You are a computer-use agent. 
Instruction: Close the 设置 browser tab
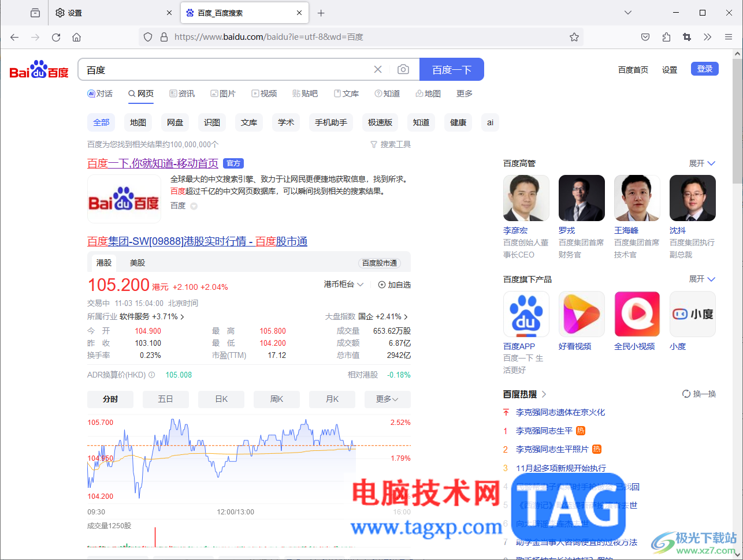pyautogui.click(x=169, y=13)
